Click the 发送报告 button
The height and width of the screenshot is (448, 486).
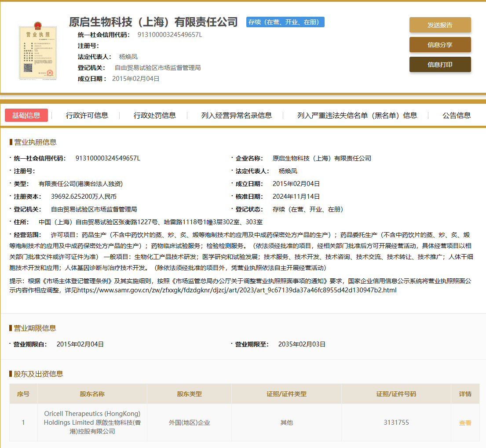(x=440, y=25)
